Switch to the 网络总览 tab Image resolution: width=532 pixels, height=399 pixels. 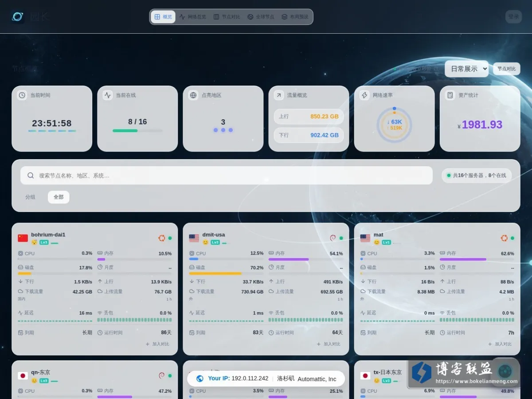pos(193,17)
